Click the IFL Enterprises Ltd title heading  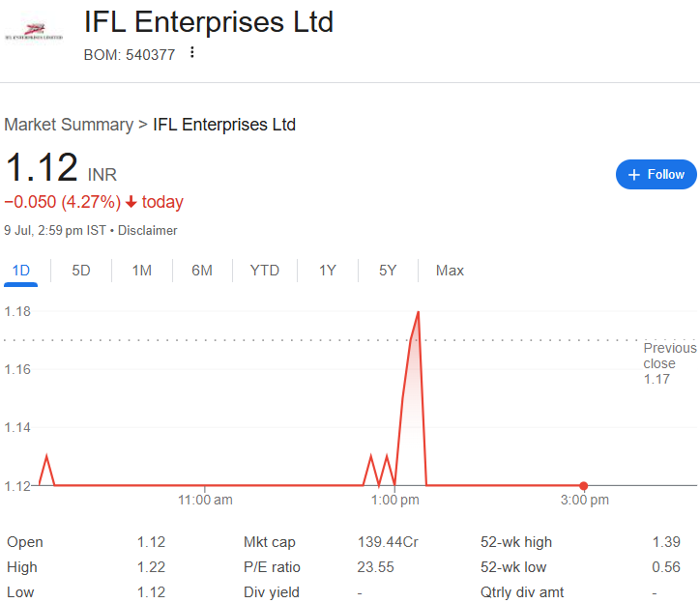point(209,21)
